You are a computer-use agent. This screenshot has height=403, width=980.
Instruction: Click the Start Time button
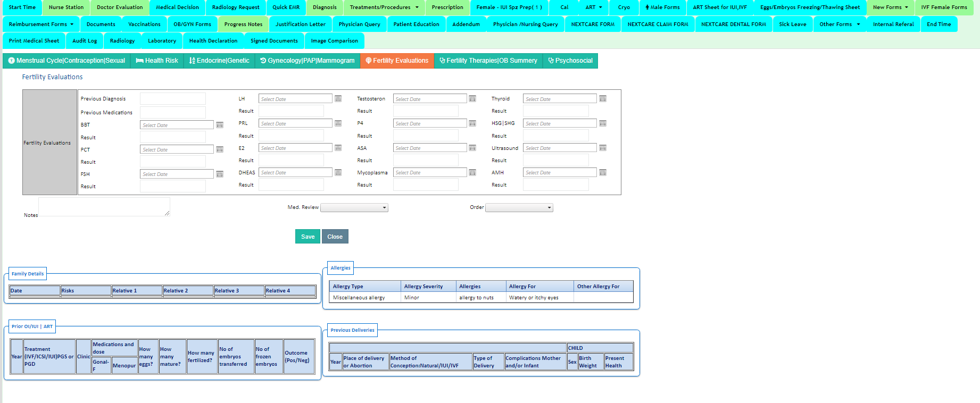pyautogui.click(x=22, y=7)
